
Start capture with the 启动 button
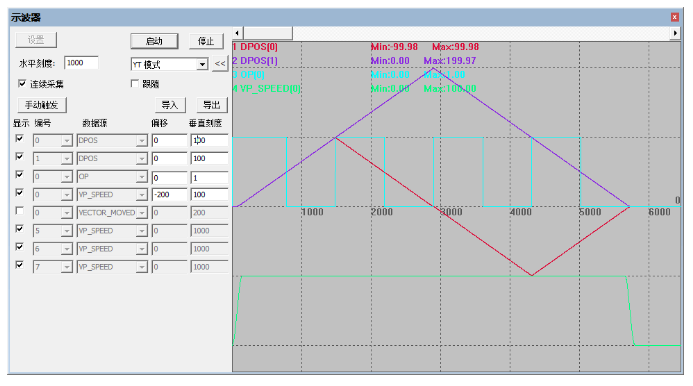pyautogui.click(x=154, y=41)
